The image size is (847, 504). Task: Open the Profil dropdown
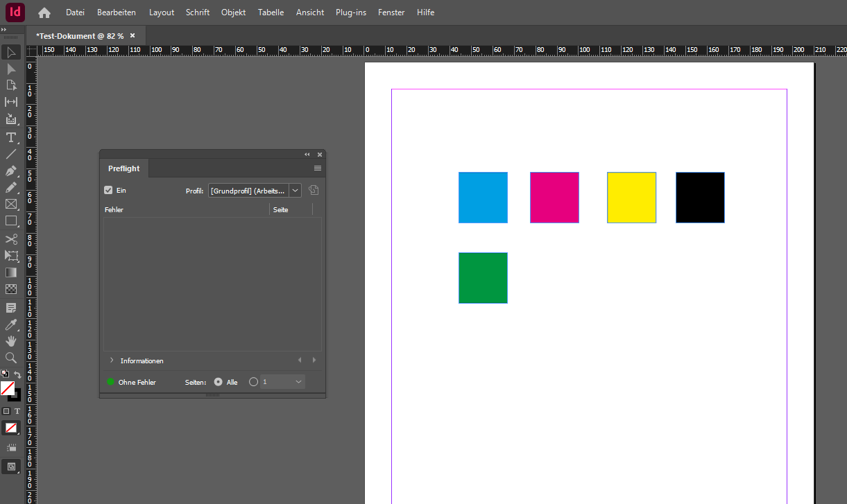pos(296,191)
